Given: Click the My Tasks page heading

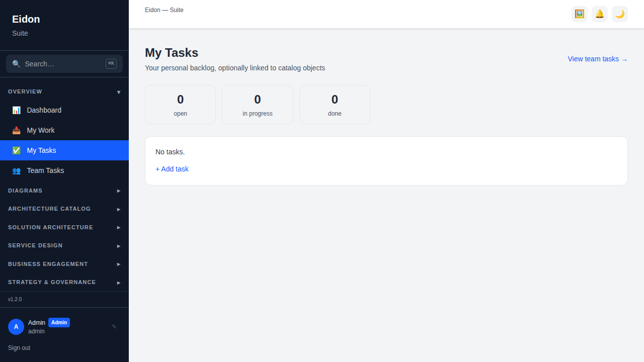Looking at the screenshot, I should (172, 53).
